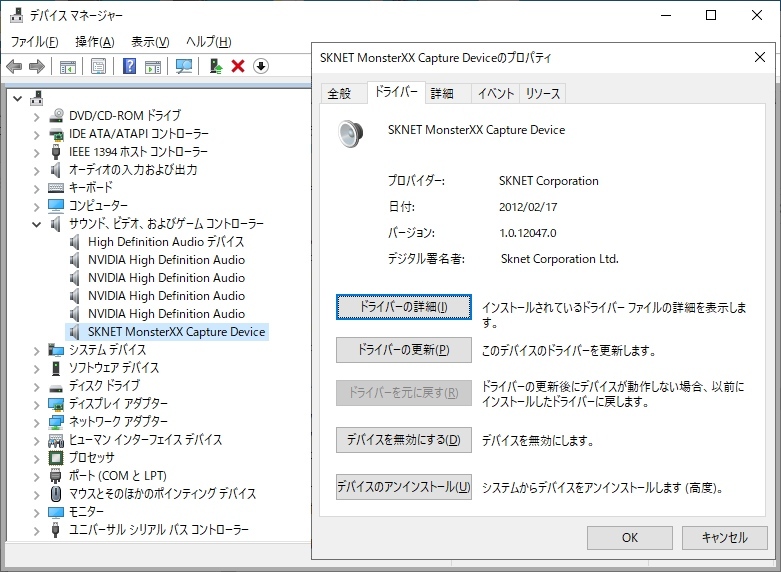
Task: Click OK in the properties dialog
Action: 630,538
